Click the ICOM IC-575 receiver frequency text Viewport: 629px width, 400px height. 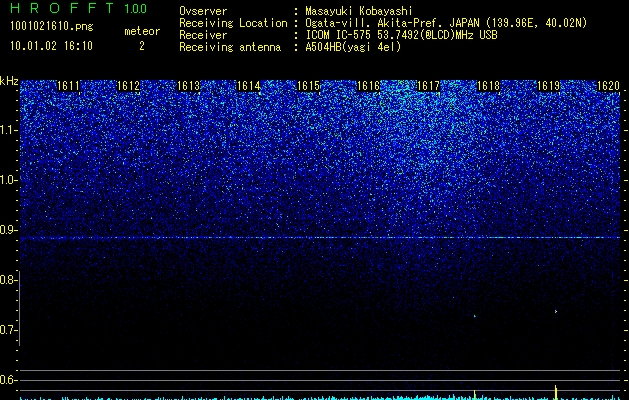pos(401,35)
